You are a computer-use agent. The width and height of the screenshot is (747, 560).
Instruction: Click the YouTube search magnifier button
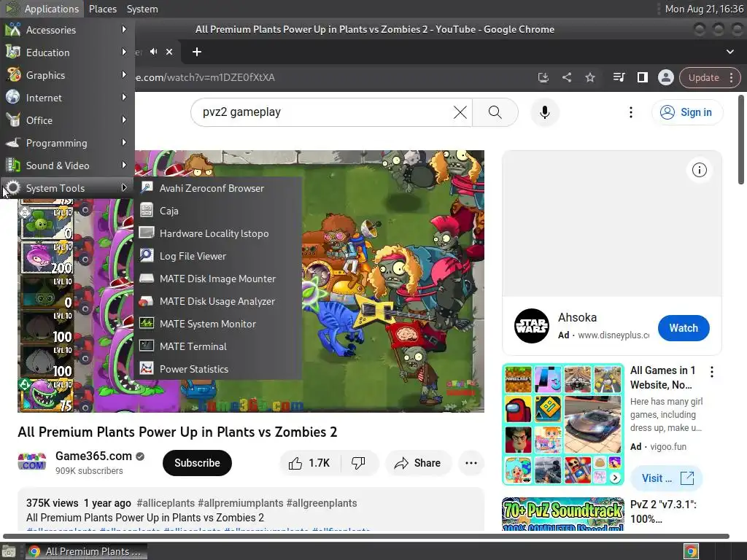(x=495, y=112)
